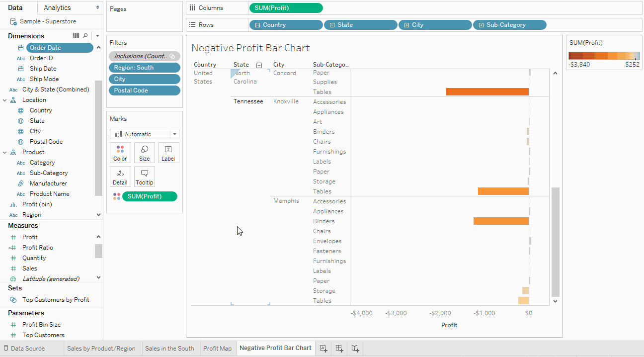
Task: Switch to the Data pane tab
Action: coord(15,7)
